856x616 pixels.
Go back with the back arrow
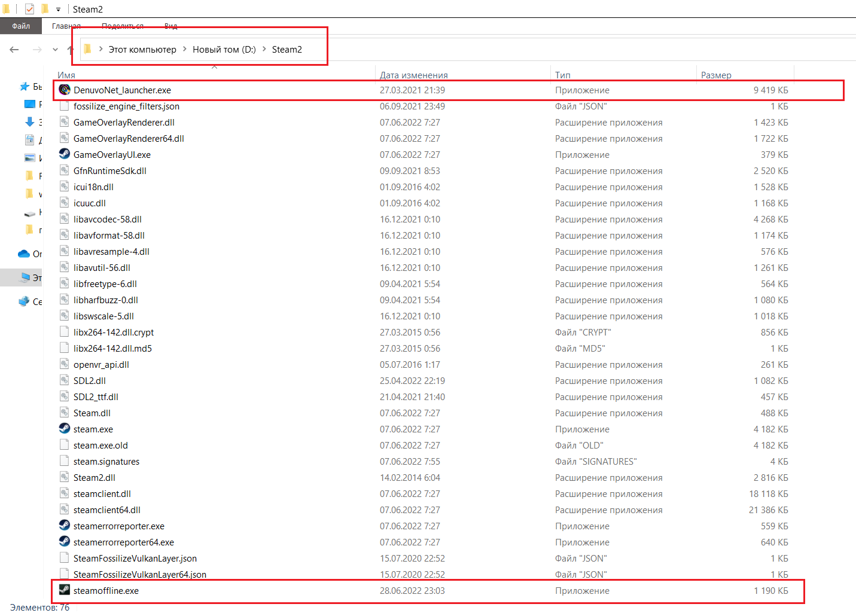coord(14,50)
